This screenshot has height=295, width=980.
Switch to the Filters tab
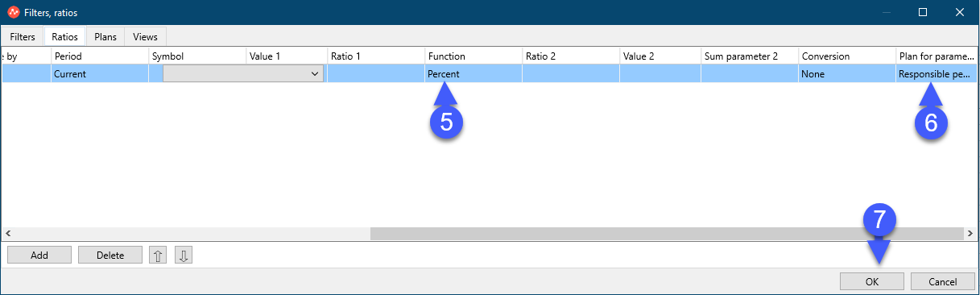pos(23,36)
